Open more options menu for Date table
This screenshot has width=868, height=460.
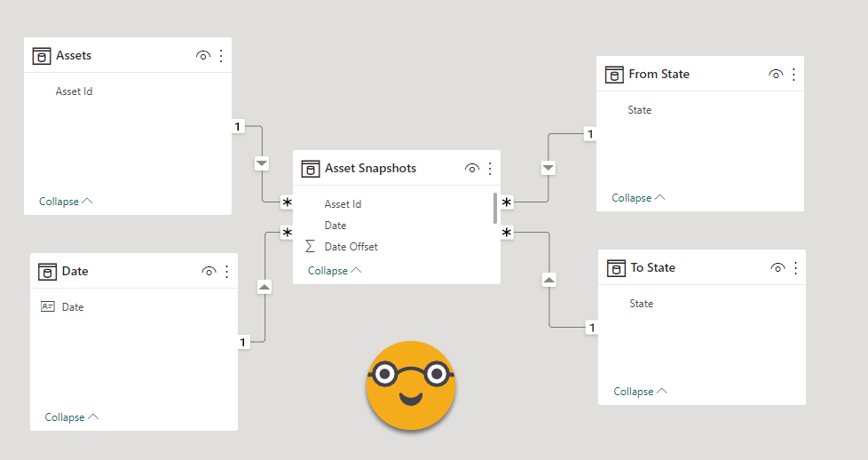tap(226, 272)
